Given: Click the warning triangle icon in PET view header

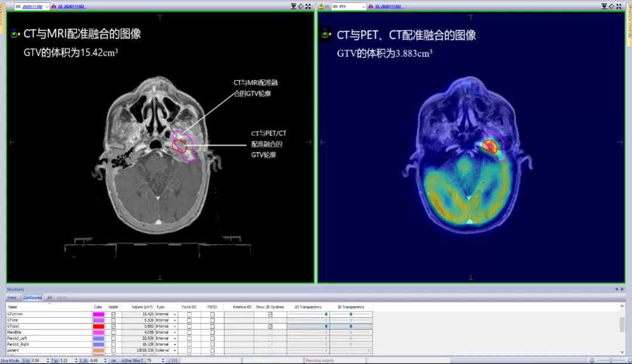Looking at the screenshot, I should tap(321, 6).
